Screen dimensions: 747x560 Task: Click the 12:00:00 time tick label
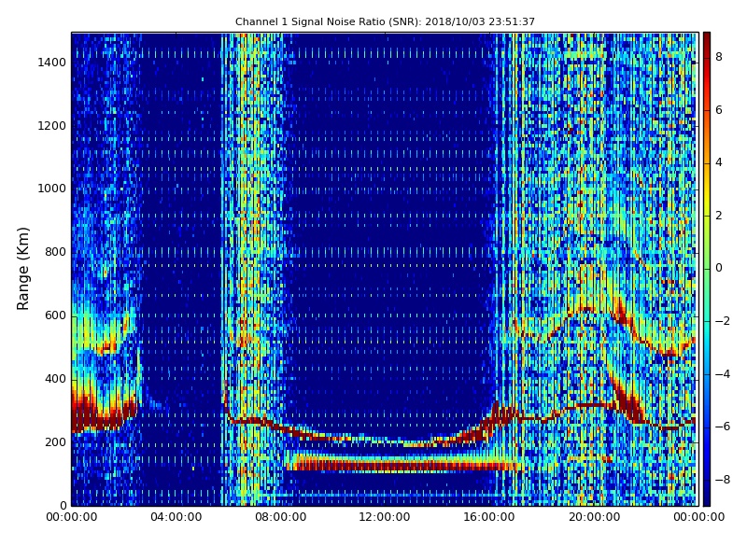click(x=385, y=517)
